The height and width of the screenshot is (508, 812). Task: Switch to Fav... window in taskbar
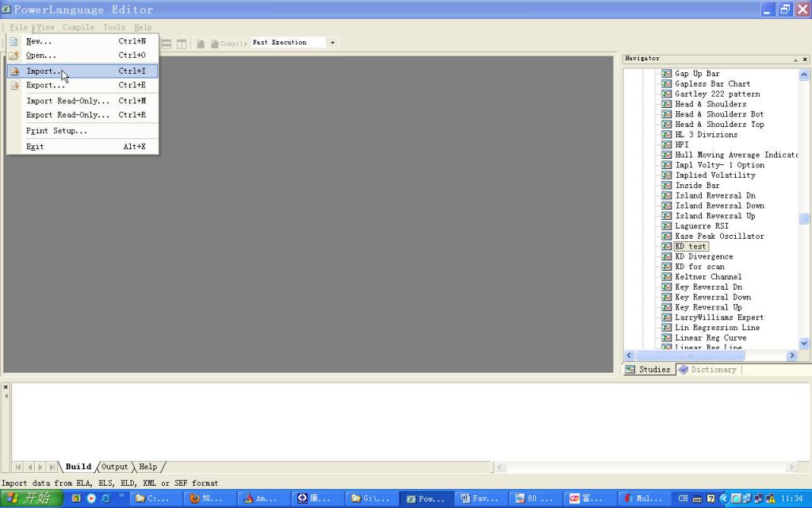pos(481,498)
